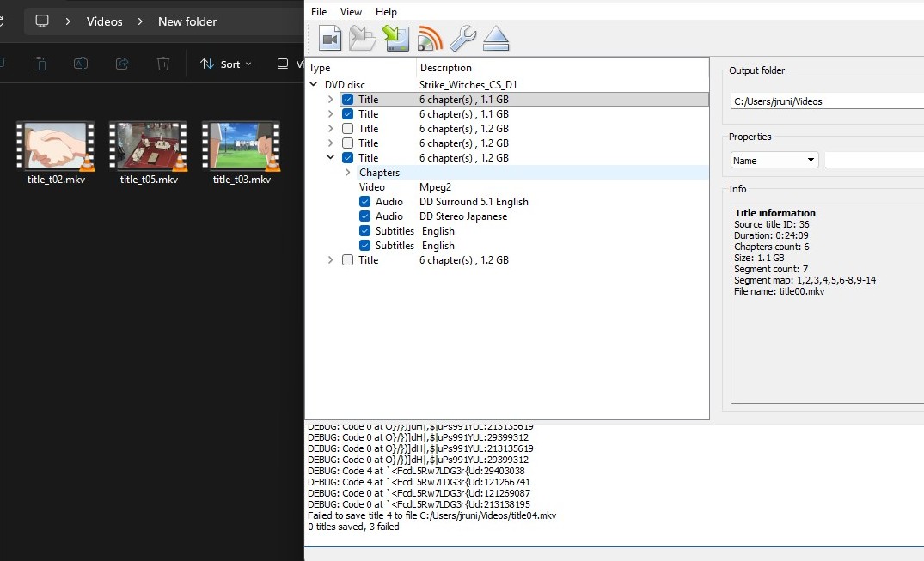Open the File menu
Image resolution: width=924 pixels, height=561 pixels.
click(x=319, y=11)
